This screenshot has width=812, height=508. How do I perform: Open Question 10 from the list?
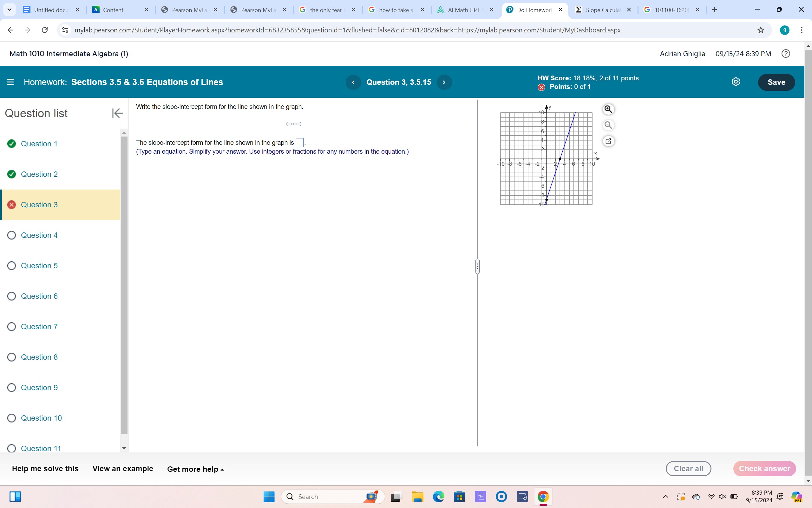pyautogui.click(x=41, y=418)
